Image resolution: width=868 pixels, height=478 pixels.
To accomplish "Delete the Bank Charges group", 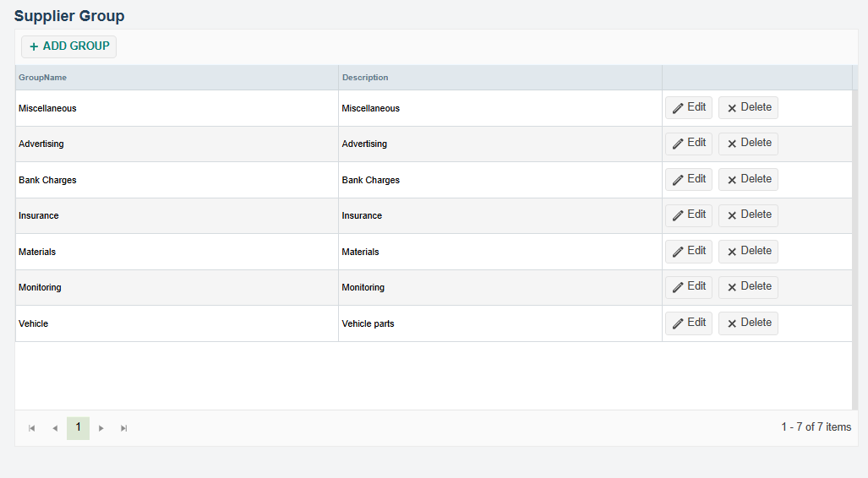I will pos(748,180).
